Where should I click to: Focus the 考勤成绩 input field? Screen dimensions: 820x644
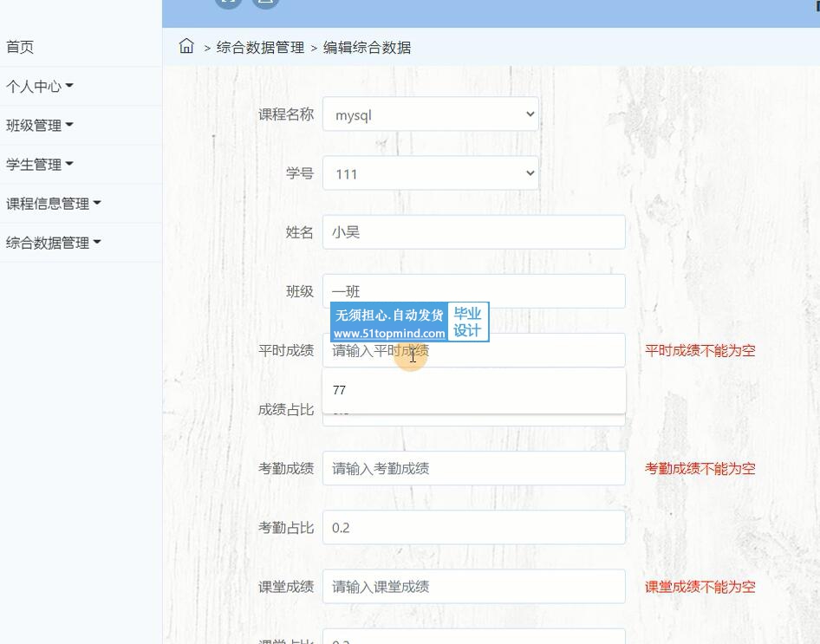pyautogui.click(x=473, y=469)
